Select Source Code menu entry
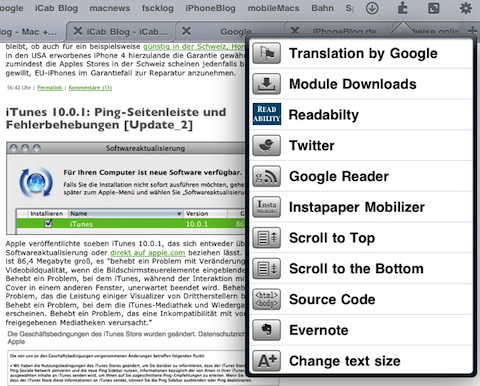The image size is (480, 386). point(361,299)
